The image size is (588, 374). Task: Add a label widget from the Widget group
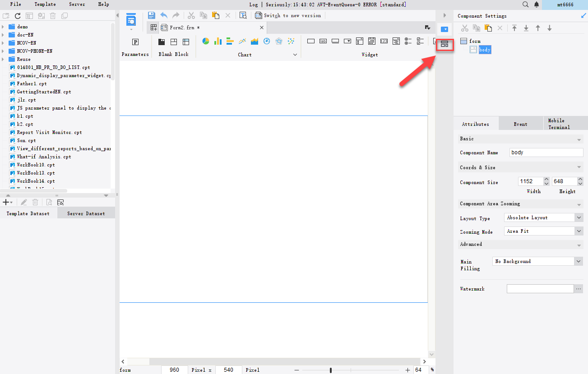tap(323, 41)
